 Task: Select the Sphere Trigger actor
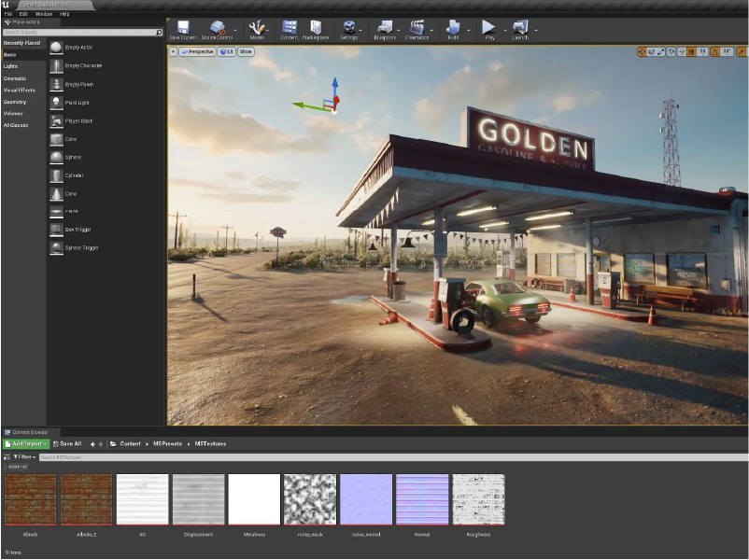click(74, 247)
